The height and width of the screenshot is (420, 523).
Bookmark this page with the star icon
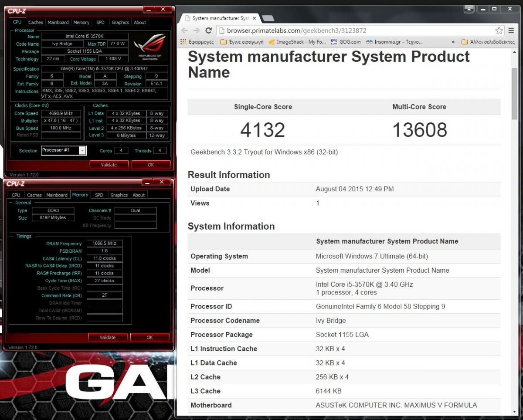point(499,30)
